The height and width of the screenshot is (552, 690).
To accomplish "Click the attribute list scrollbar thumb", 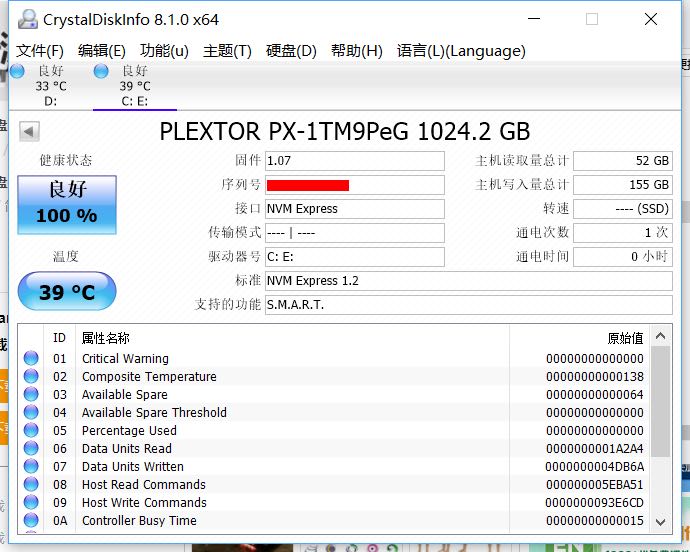I will (660, 401).
